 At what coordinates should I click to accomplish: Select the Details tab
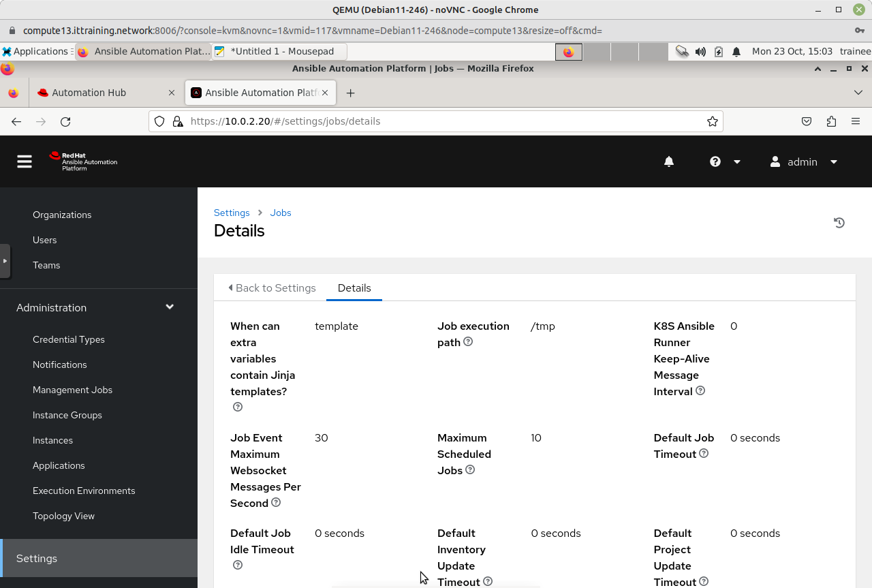(354, 288)
